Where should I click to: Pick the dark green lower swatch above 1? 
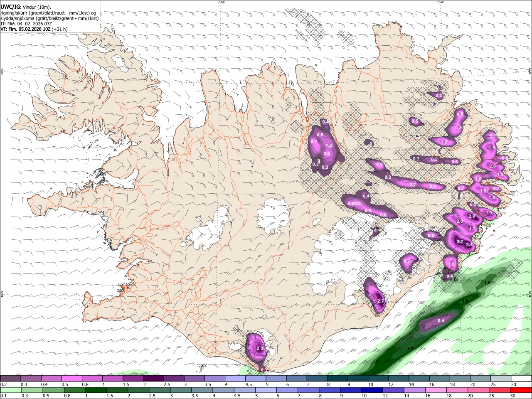tap(96, 390)
